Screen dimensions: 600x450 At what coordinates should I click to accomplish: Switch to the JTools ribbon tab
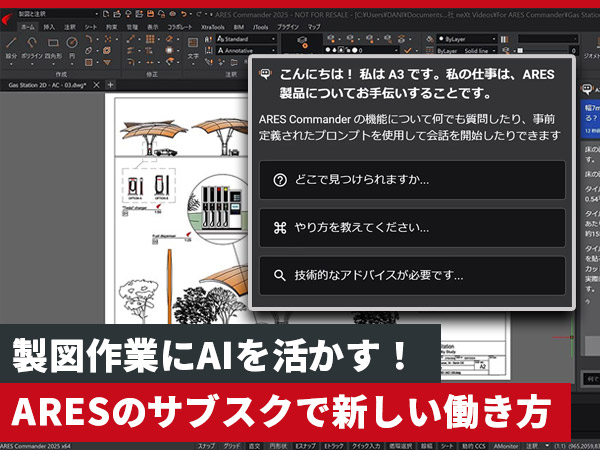click(x=260, y=27)
